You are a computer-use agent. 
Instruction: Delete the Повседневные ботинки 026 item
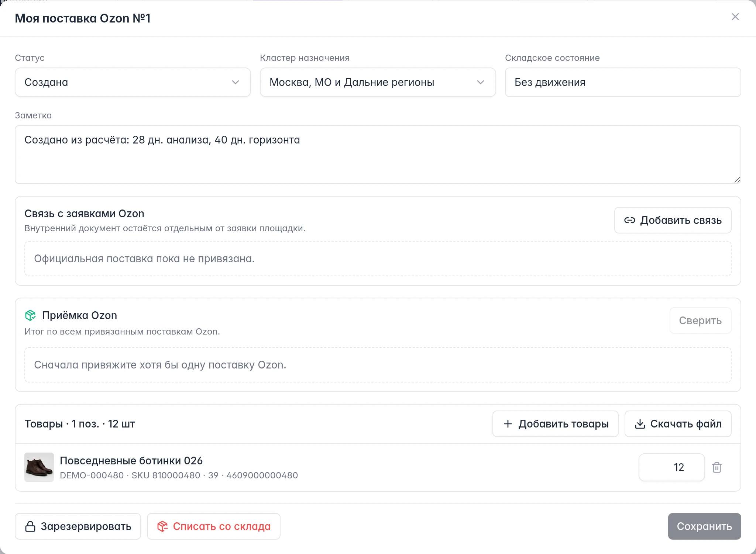(717, 467)
